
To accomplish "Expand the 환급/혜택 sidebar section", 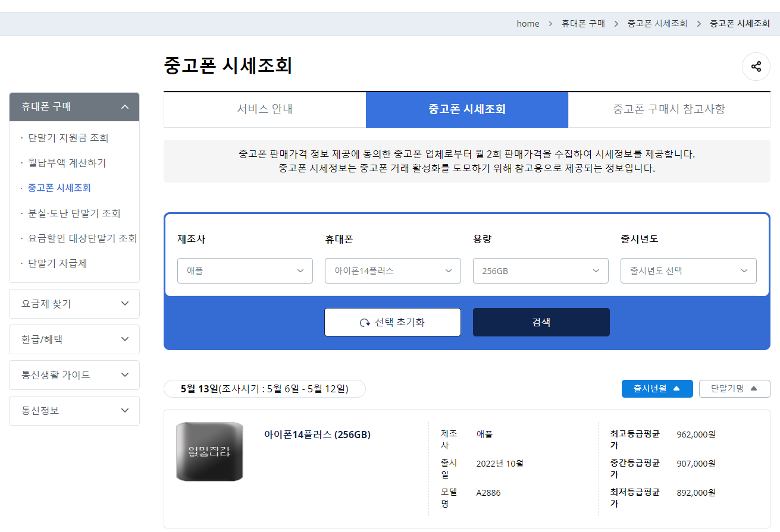I will click(x=74, y=339).
